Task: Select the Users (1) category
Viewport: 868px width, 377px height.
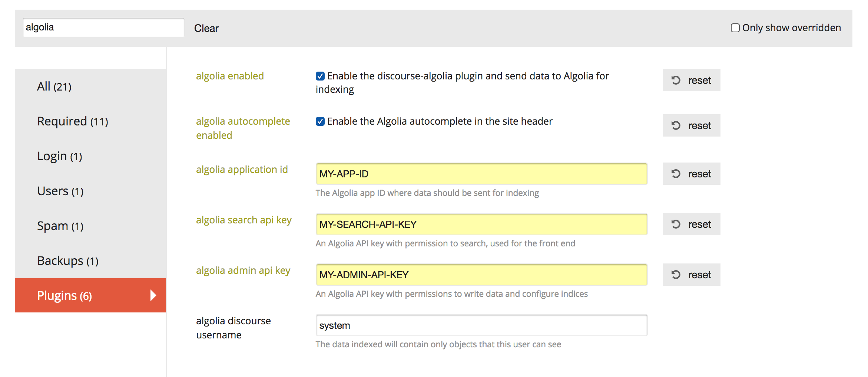Action: (90, 191)
